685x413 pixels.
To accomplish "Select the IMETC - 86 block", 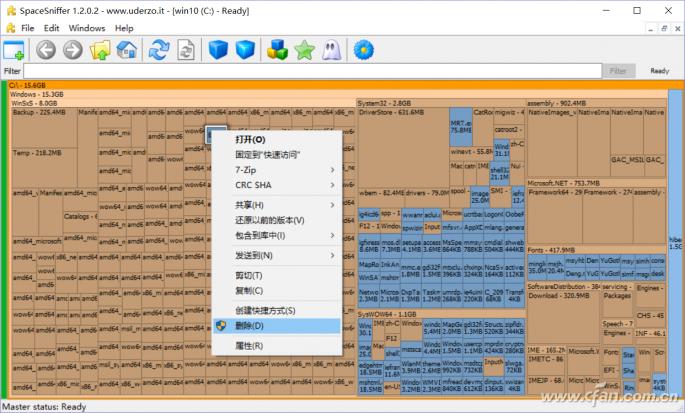I will pyautogui.click(x=546, y=364).
